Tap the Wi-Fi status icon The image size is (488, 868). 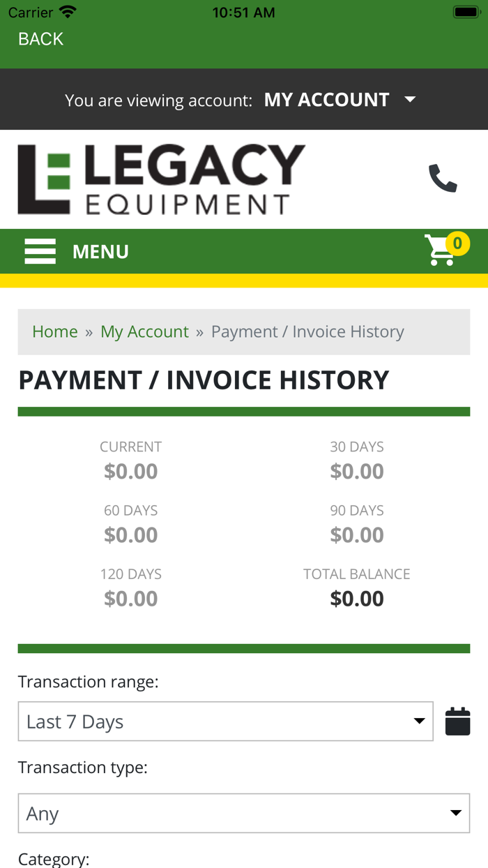click(67, 11)
